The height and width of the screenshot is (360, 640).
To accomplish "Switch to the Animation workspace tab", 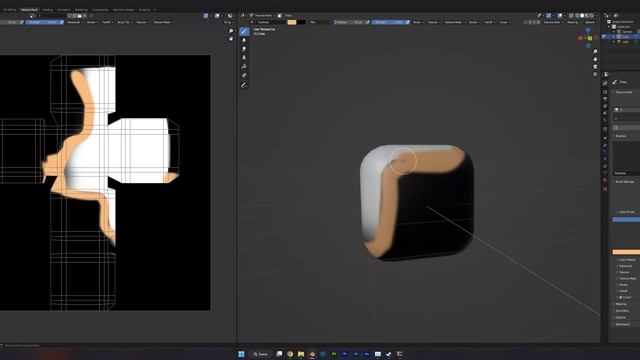I will tap(63, 9).
